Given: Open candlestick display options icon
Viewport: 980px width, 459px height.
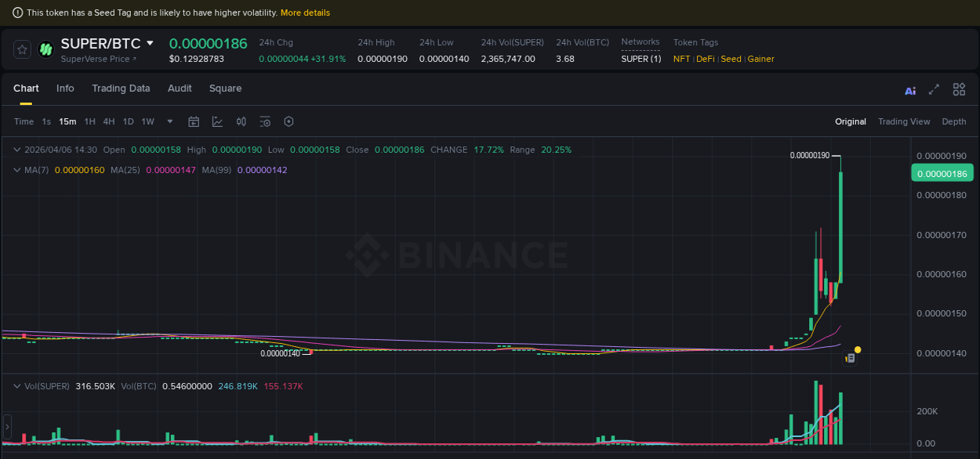Looking at the screenshot, I should [x=241, y=121].
